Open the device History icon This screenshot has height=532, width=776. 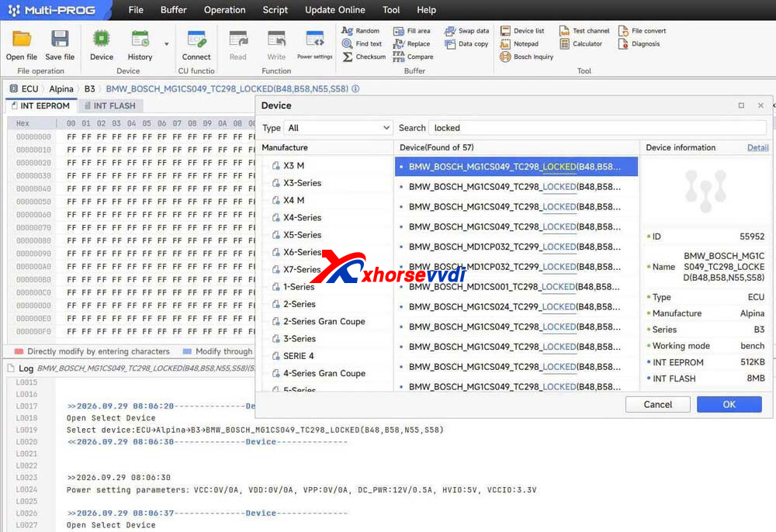[140, 39]
